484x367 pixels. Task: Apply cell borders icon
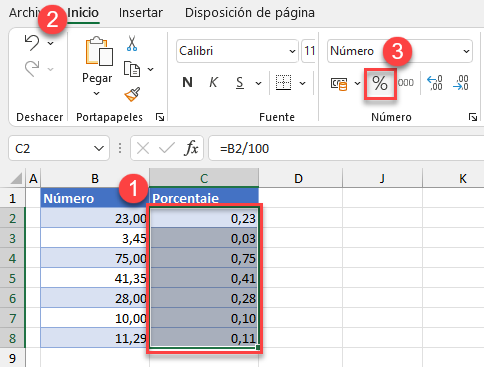coord(283,82)
